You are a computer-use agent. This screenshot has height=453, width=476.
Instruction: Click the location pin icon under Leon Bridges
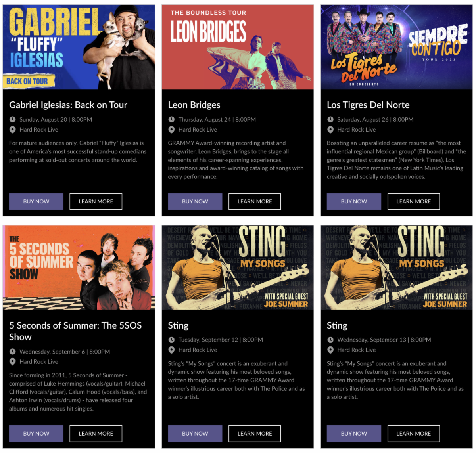(171, 130)
